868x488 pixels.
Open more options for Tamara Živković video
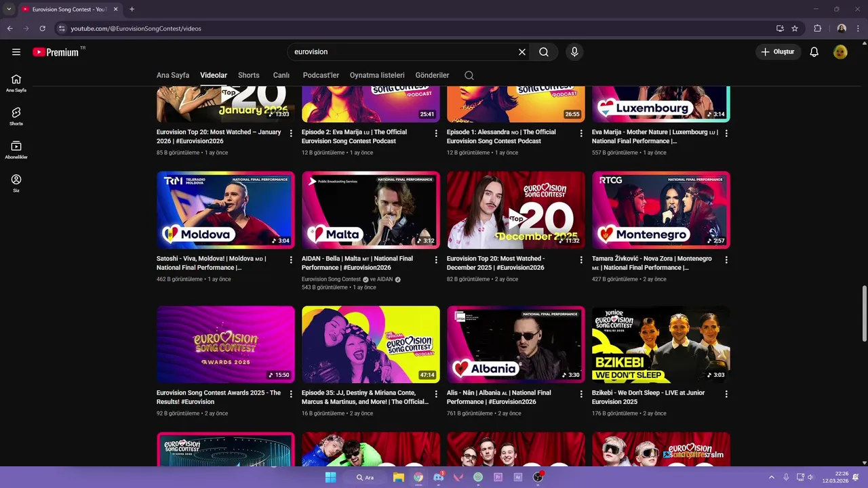coord(726,260)
